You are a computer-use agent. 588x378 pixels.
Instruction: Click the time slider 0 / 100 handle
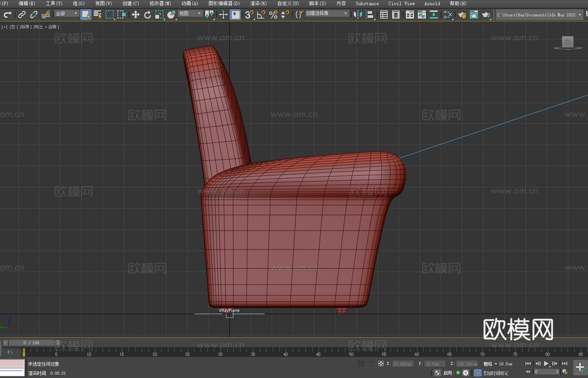point(32,343)
